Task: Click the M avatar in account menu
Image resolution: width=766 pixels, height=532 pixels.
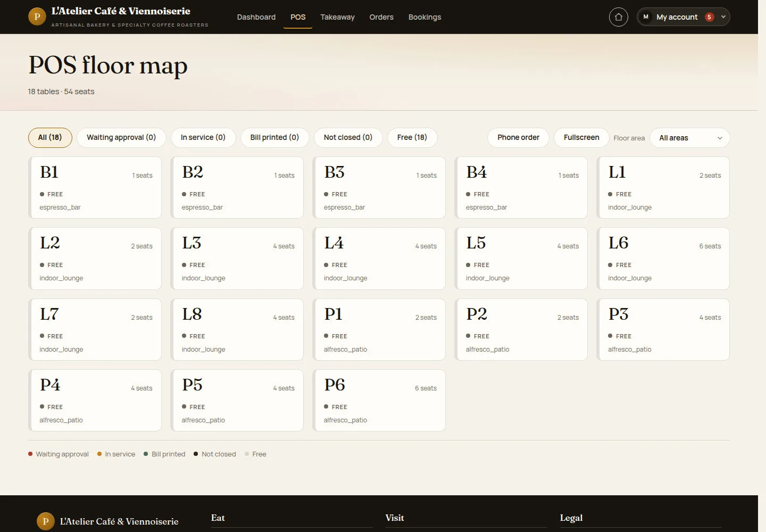Action: pos(646,17)
